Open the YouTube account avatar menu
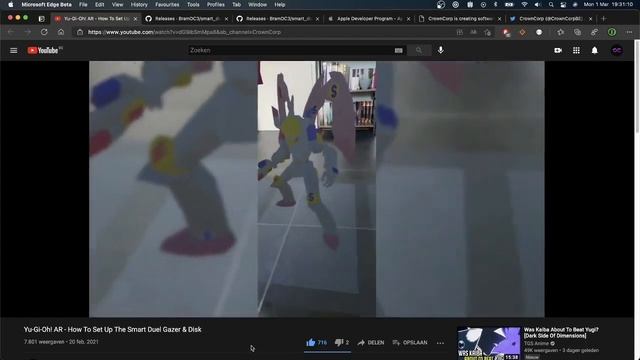Screen dimensions: 640x360 click(617, 50)
